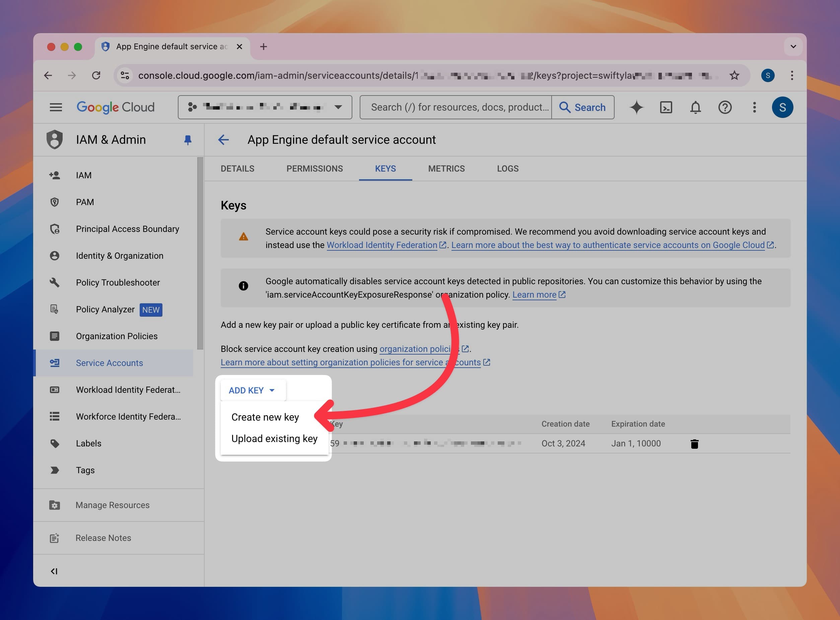
Task: Click the IAM & Admin shield icon
Action: pos(54,140)
